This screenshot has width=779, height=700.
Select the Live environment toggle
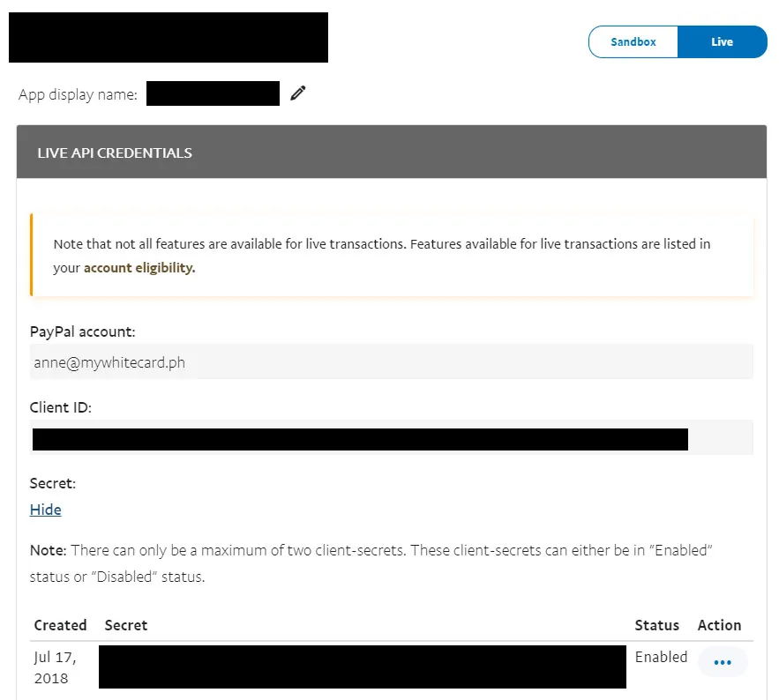[722, 41]
